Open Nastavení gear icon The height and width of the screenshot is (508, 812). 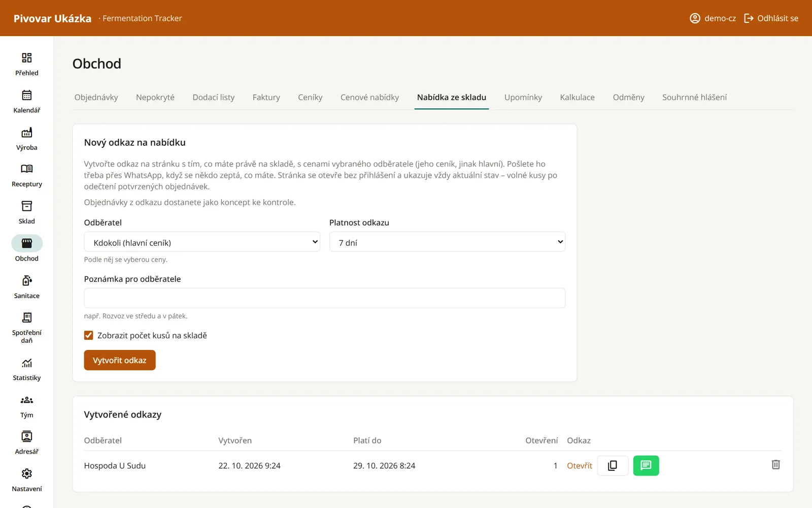27,473
